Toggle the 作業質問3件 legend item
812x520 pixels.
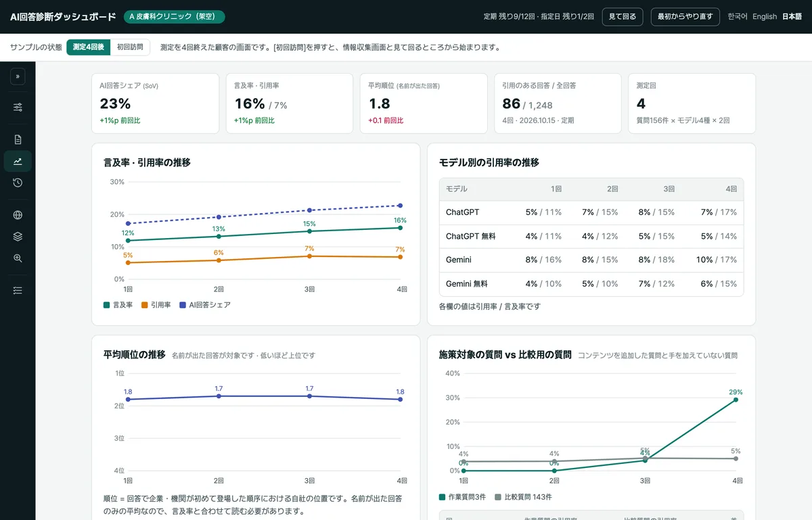(x=463, y=497)
